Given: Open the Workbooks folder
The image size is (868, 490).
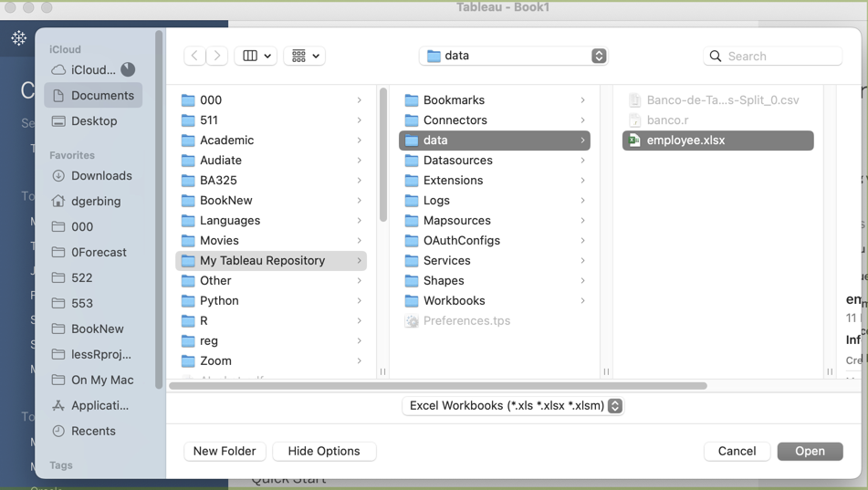Looking at the screenshot, I should (x=454, y=301).
